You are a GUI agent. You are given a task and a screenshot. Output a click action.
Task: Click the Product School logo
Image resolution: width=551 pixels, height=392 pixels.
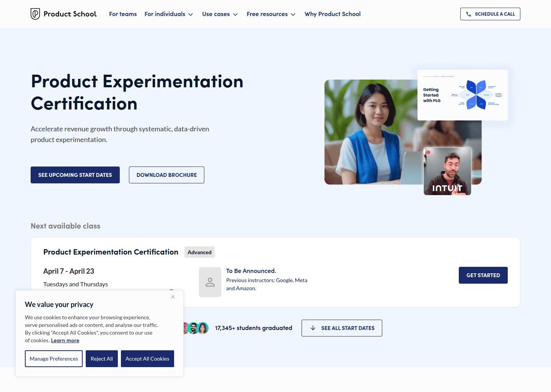click(63, 14)
